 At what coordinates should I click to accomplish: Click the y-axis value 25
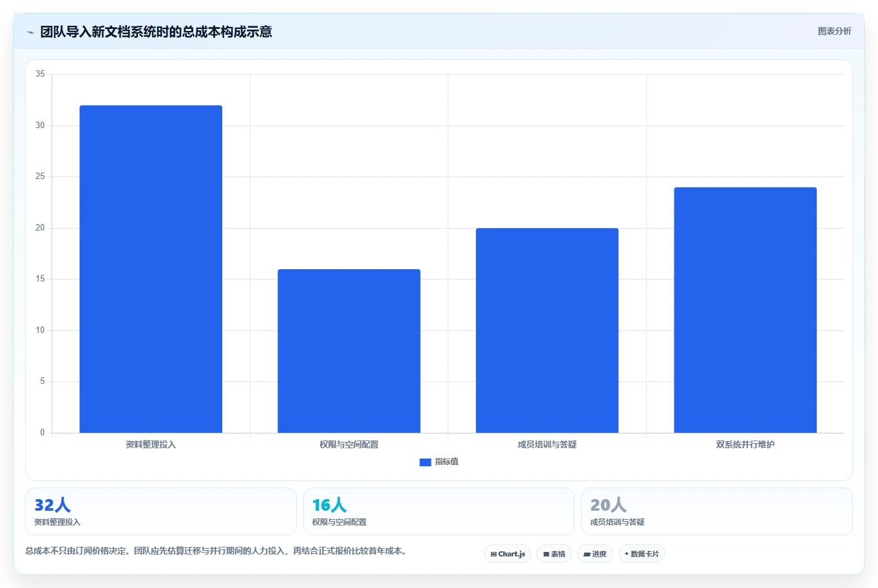click(40, 176)
